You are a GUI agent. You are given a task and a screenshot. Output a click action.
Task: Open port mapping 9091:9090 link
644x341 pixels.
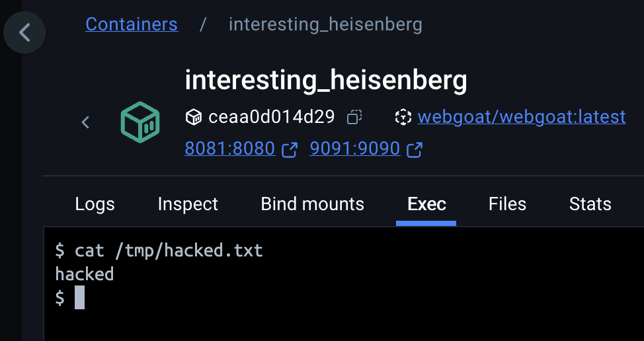(x=355, y=148)
